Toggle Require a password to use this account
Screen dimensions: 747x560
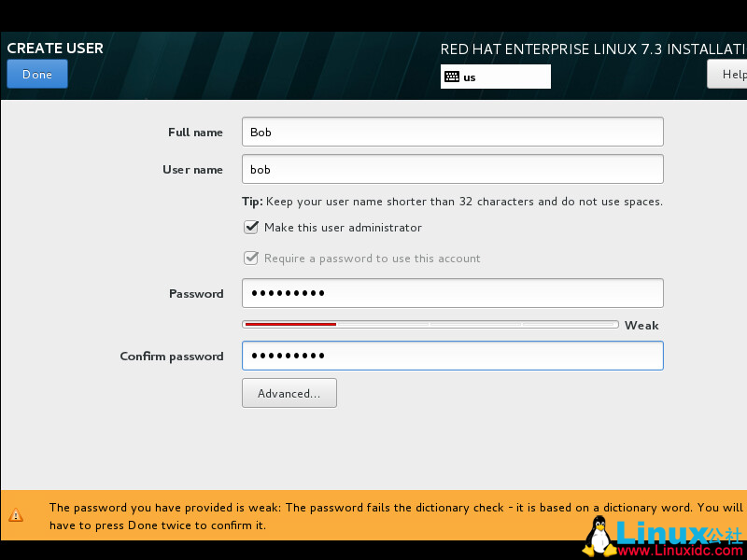click(251, 258)
